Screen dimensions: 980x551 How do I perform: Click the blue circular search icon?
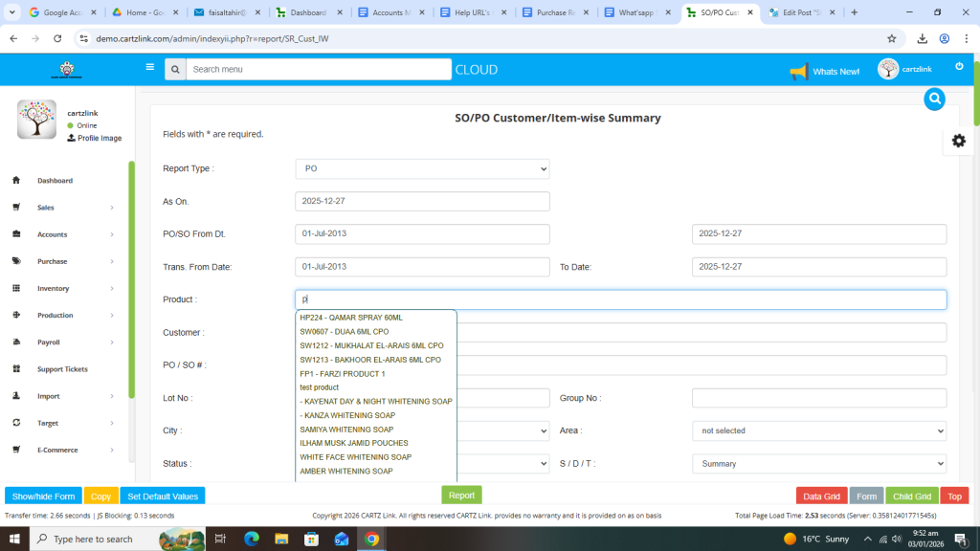tap(935, 99)
